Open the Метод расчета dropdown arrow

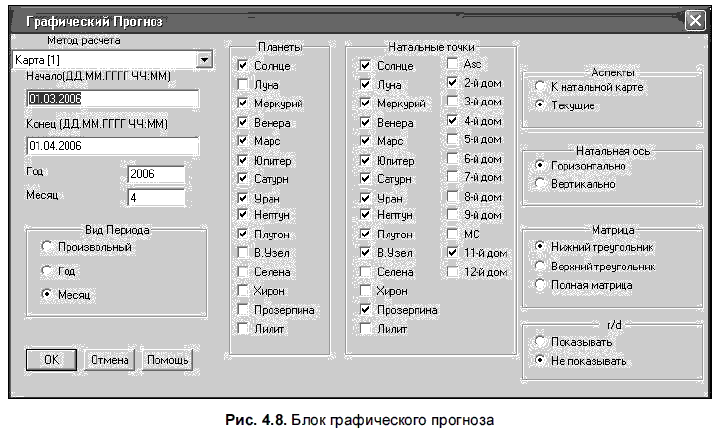click(x=204, y=60)
